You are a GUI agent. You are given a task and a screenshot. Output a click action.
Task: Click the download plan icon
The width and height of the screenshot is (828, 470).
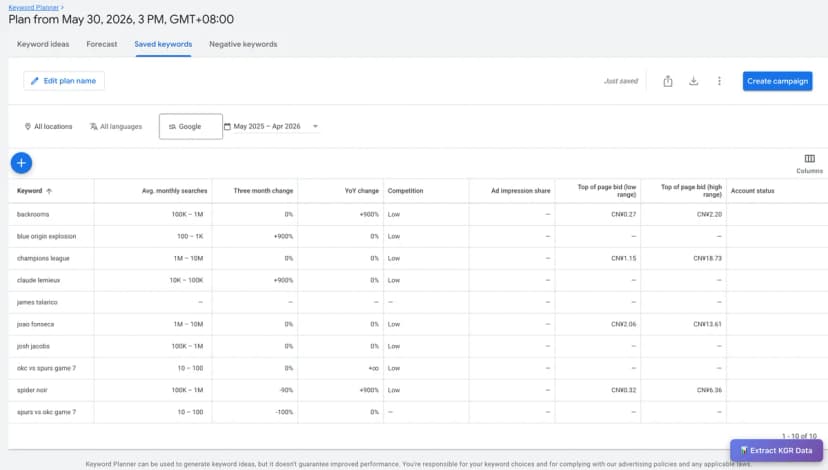pos(693,81)
